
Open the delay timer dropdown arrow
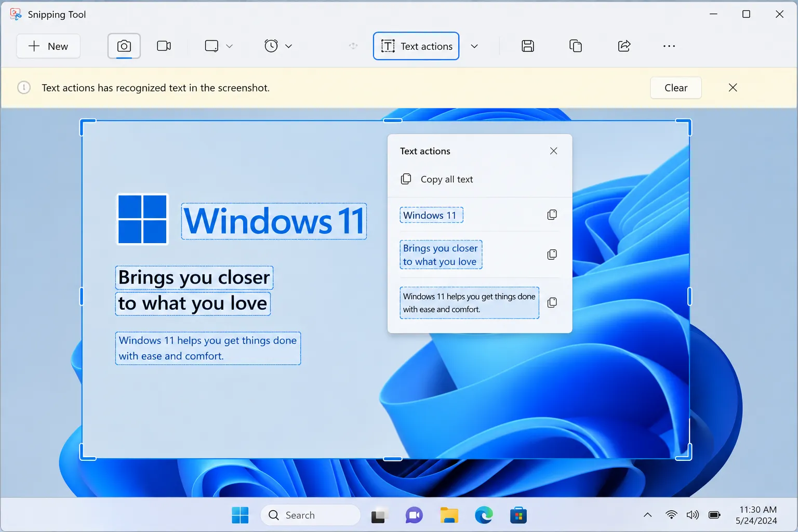289,46
